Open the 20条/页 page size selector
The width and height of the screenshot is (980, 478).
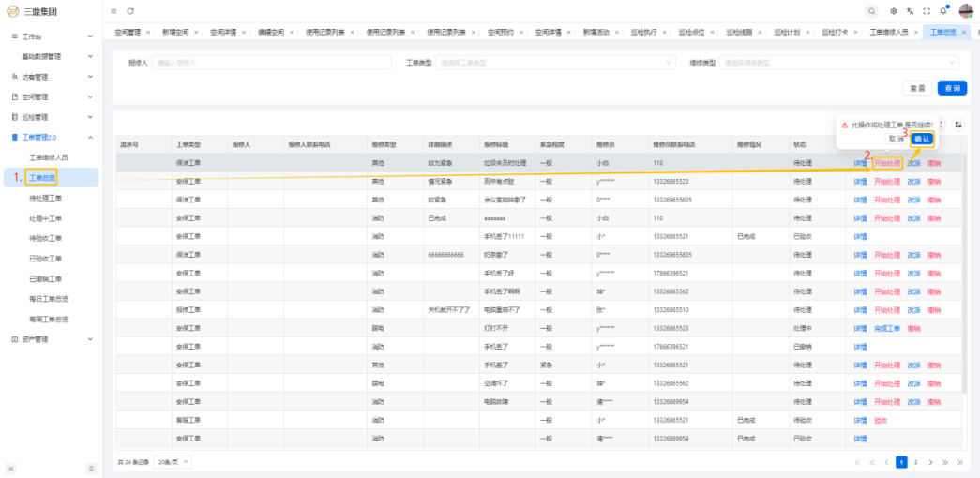pyautogui.click(x=173, y=462)
